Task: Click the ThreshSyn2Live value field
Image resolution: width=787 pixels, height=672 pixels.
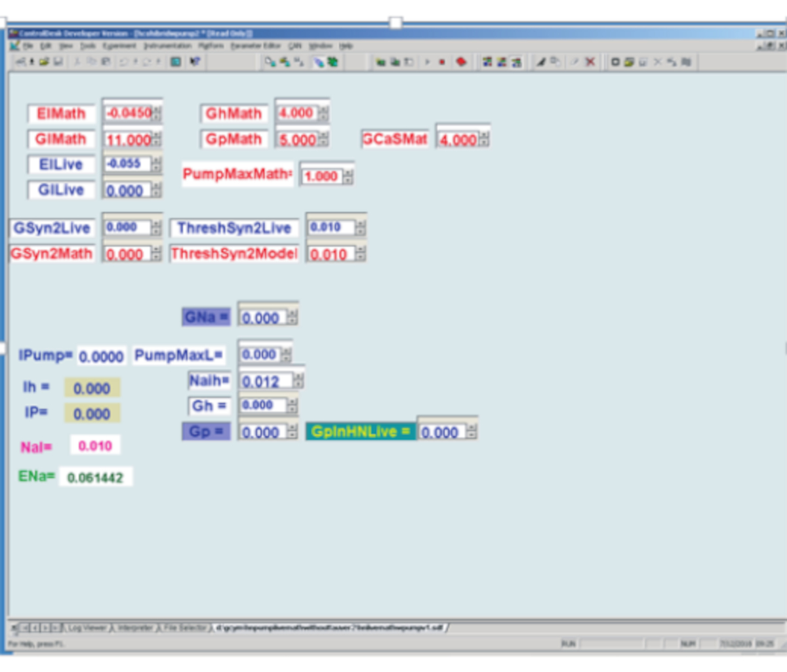Action: (x=331, y=227)
